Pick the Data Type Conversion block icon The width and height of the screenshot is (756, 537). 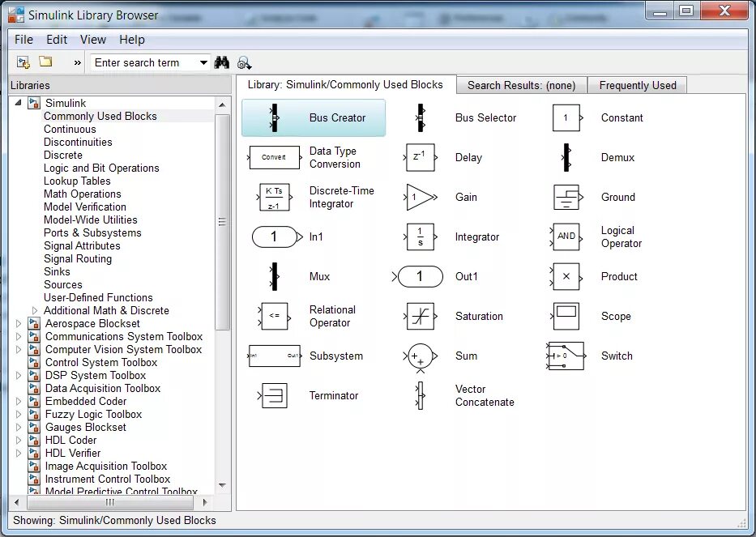click(273, 157)
